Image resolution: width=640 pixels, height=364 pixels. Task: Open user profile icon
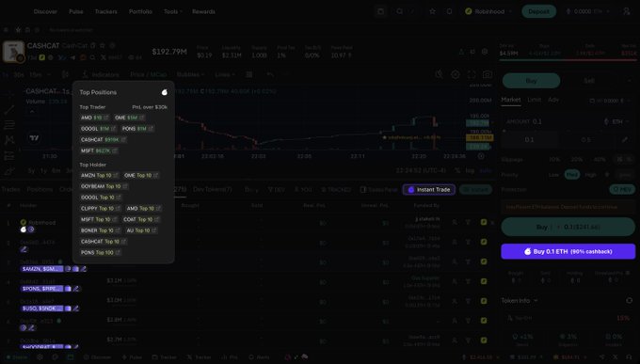coord(627,11)
